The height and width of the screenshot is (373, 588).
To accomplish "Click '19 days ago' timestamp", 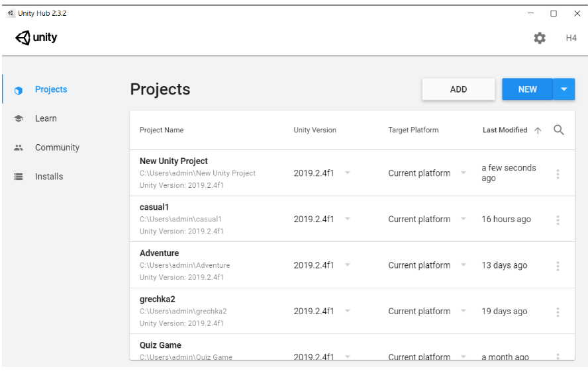I will (505, 311).
